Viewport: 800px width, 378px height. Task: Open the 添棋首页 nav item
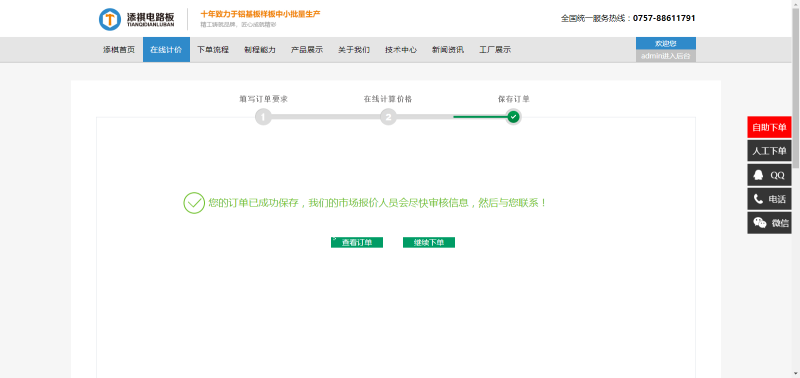click(119, 49)
